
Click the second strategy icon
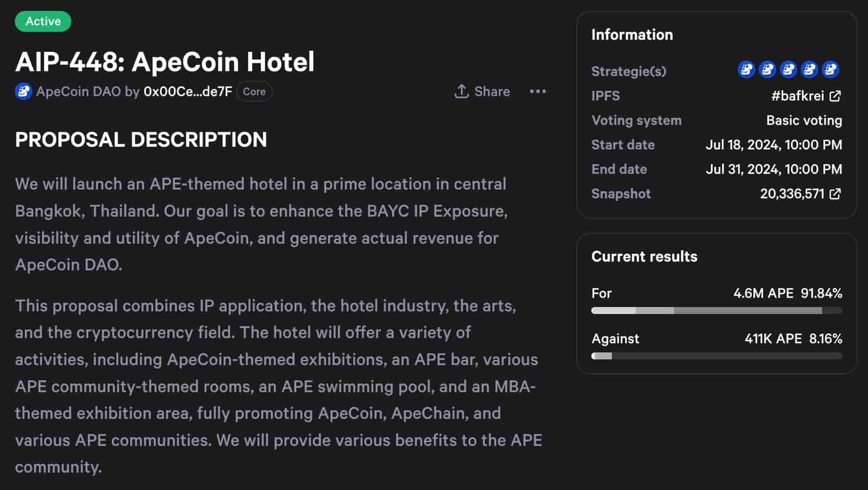[x=767, y=69]
